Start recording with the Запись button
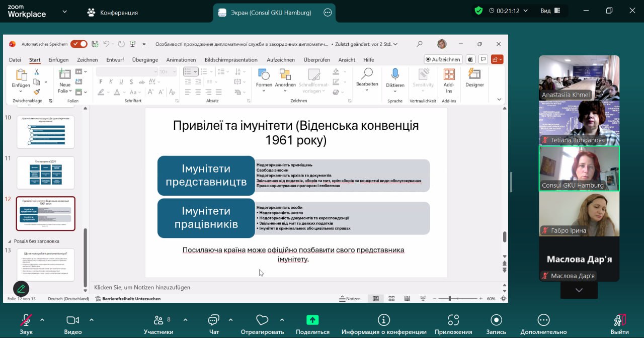This screenshot has height=338, width=644. point(496,320)
